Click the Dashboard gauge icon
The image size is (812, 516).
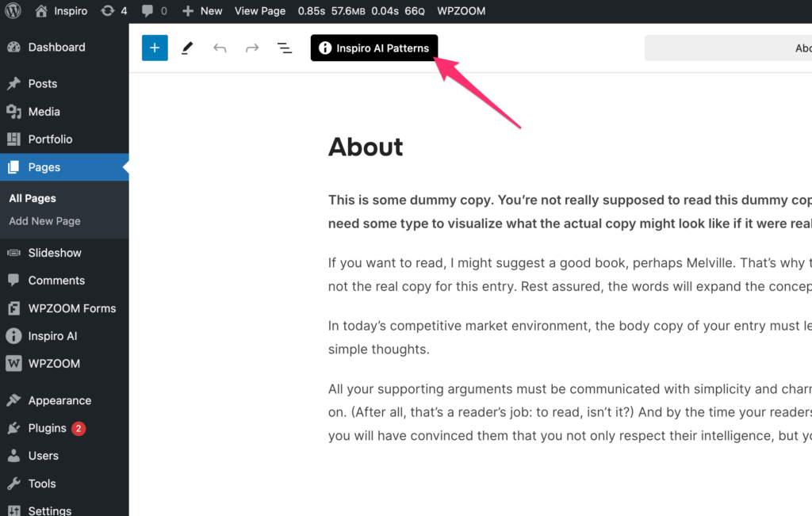(14, 47)
